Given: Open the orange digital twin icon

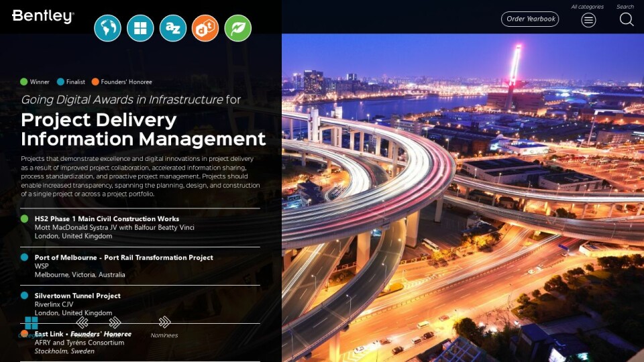Looking at the screenshot, I should pyautogui.click(x=205, y=28).
